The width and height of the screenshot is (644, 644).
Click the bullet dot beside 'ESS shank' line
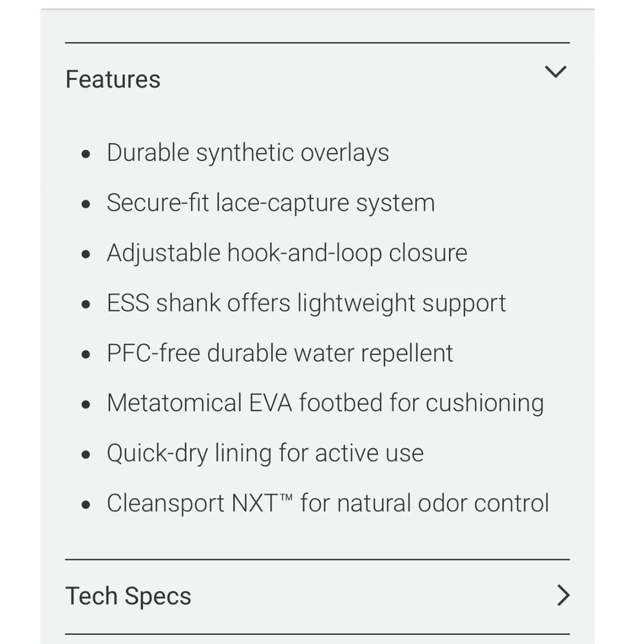pos(86,305)
